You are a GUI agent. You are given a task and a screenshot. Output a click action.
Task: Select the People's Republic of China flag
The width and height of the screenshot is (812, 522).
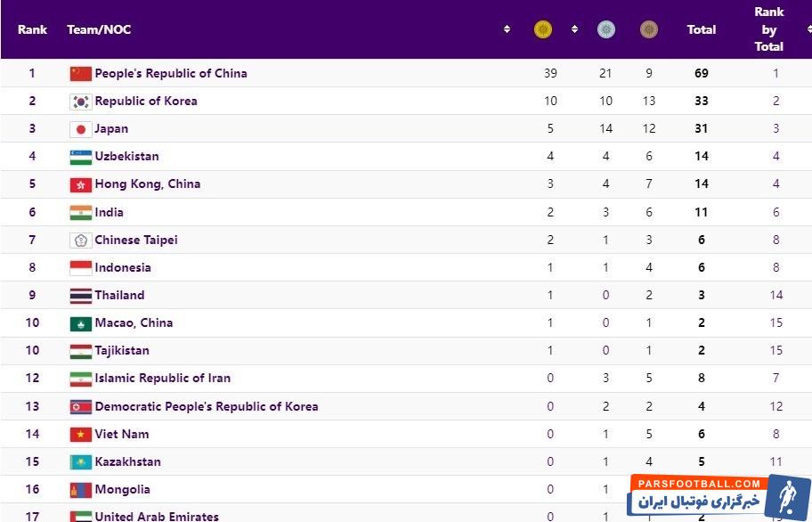(x=81, y=74)
